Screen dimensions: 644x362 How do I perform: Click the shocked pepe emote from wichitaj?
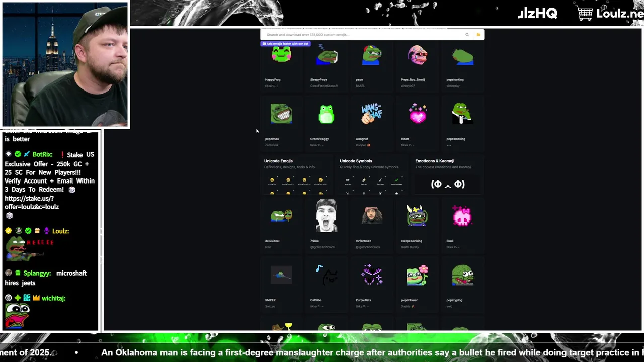click(x=17, y=316)
